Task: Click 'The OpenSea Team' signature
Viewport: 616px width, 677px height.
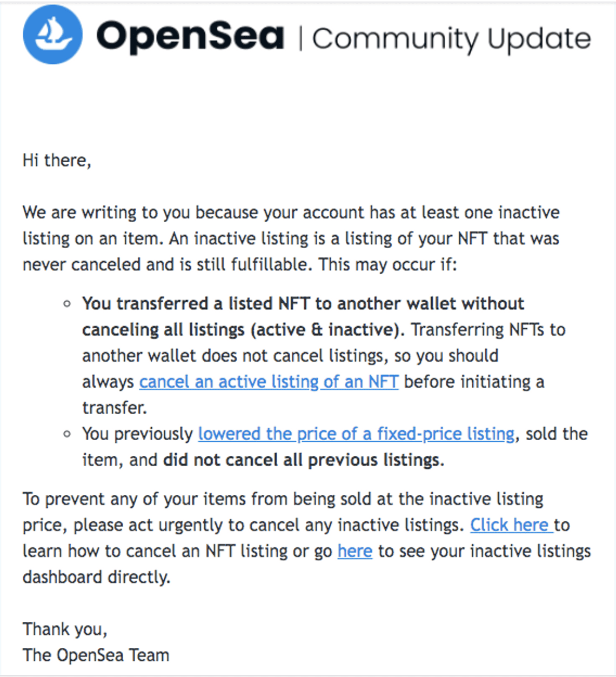Action: coord(96,655)
